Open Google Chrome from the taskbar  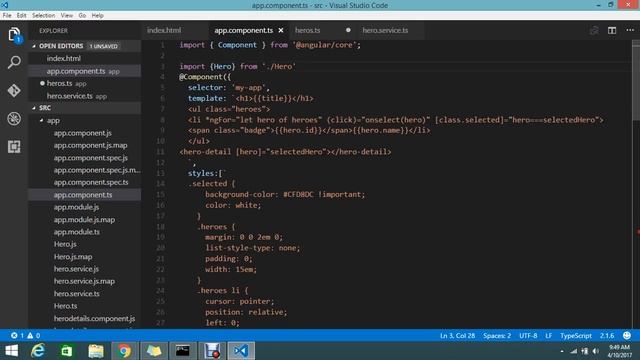(124, 351)
